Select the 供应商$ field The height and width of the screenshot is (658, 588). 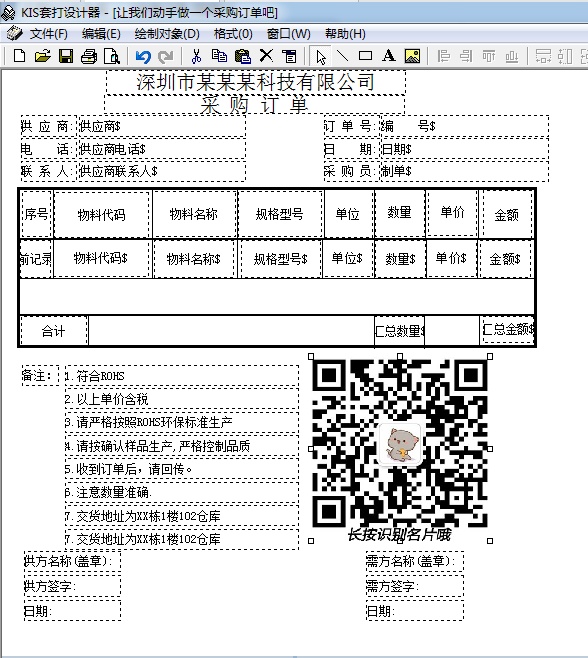click(162, 126)
